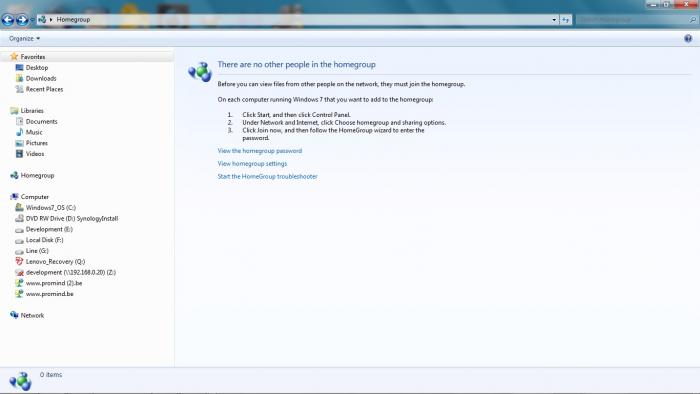Click the Desktop icon under Favorites
The height and width of the screenshot is (394, 700).
[x=19, y=67]
